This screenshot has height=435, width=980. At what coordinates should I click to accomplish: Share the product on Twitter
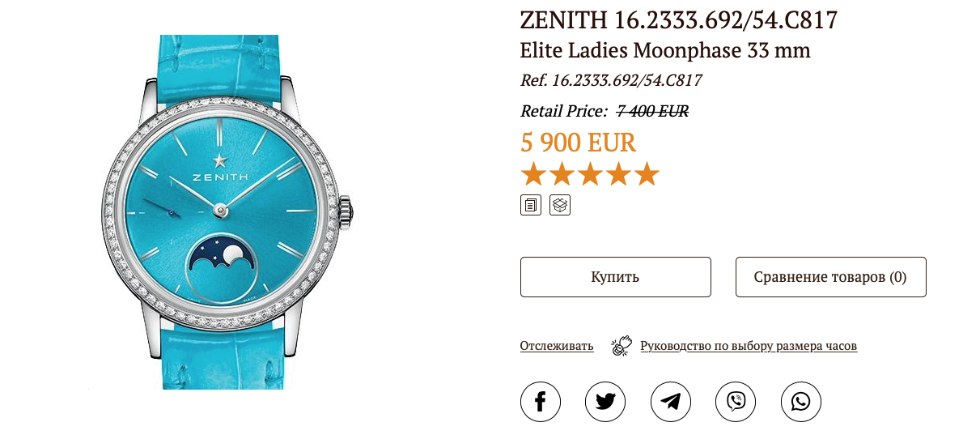[605, 402]
